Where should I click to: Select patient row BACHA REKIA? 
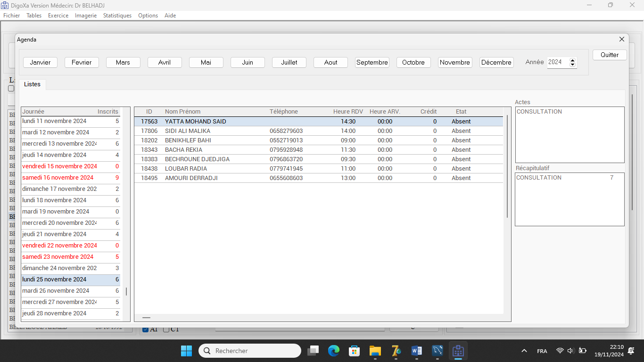(183, 150)
